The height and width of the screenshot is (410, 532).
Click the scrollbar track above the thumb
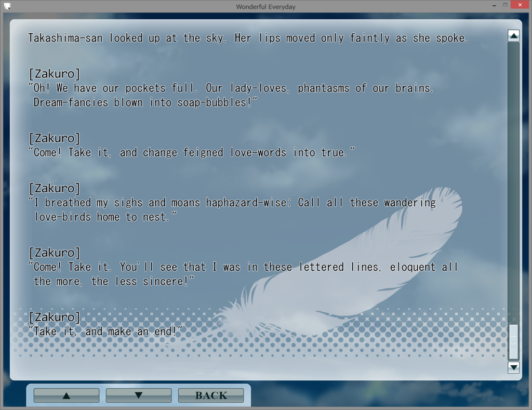click(514, 183)
